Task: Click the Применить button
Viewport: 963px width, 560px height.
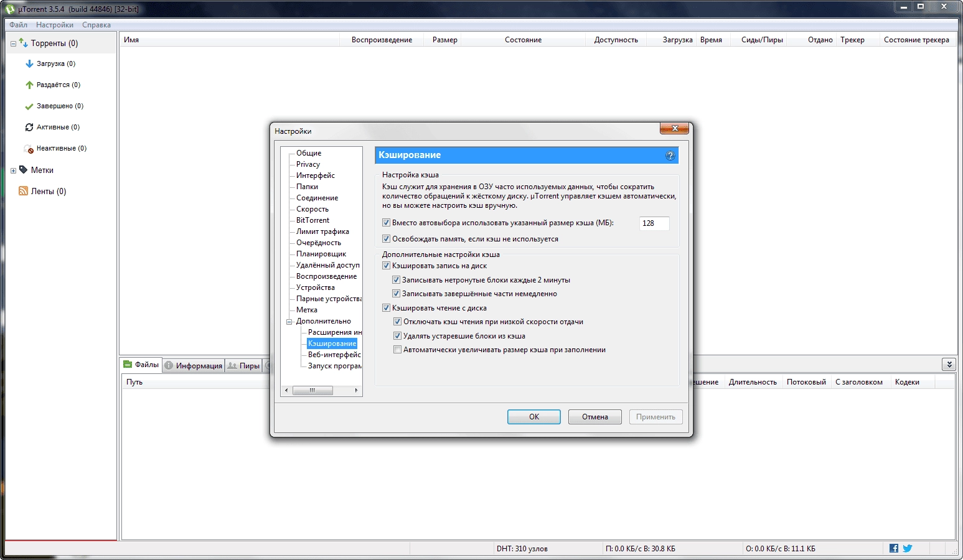Action: pyautogui.click(x=655, y=417)
